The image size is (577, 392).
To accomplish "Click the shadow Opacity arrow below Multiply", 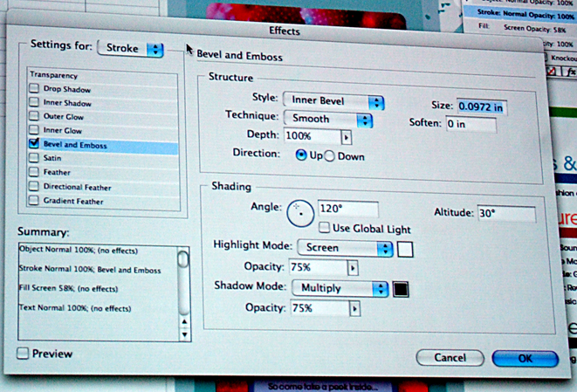I will coord(354,308).
